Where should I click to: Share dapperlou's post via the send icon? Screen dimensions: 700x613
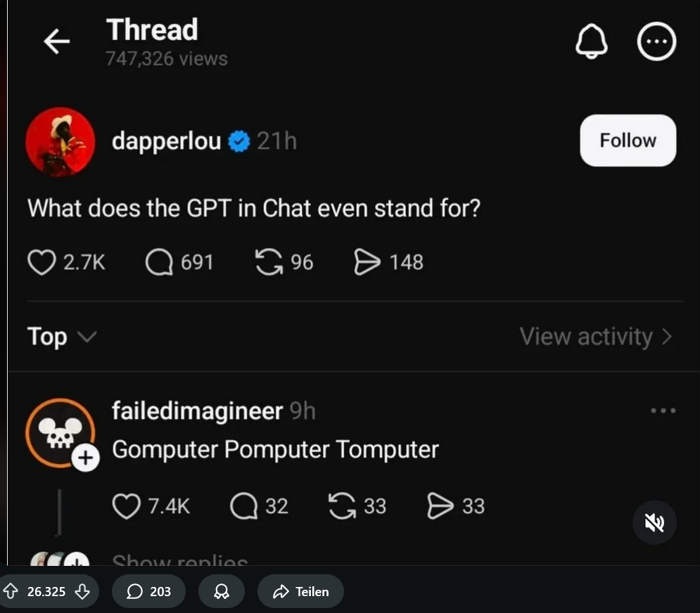367,263
